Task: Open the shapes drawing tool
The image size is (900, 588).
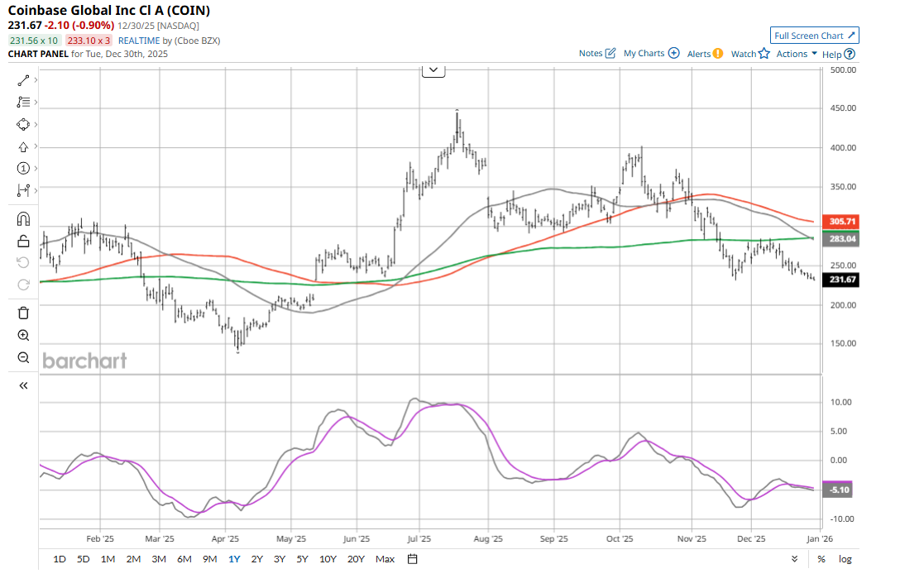Action: click(23, 124)
